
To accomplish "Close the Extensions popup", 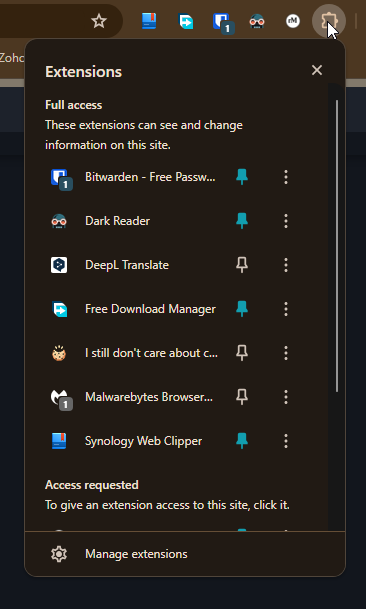I will pos(317,70).
